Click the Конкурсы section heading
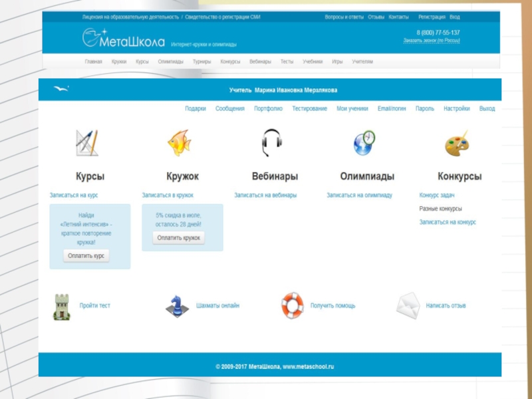 pos(460,176)
